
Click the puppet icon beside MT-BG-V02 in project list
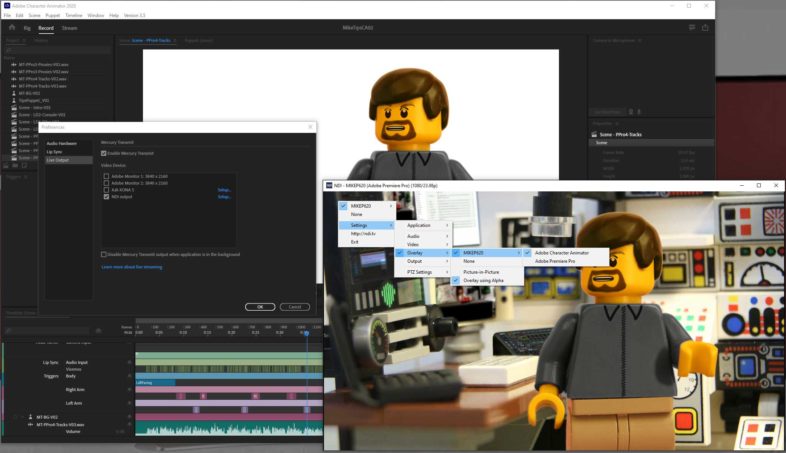point(14,93)
